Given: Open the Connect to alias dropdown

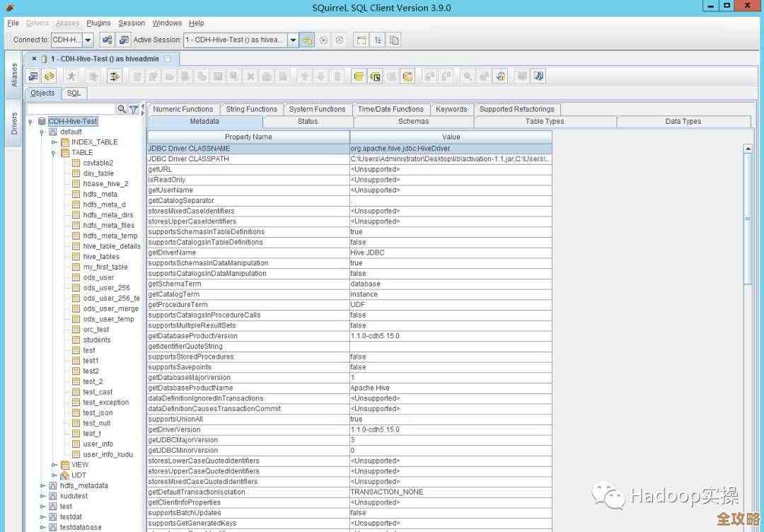Looking at the screenshot, I should pyautogui.click(x=88, y=40).
